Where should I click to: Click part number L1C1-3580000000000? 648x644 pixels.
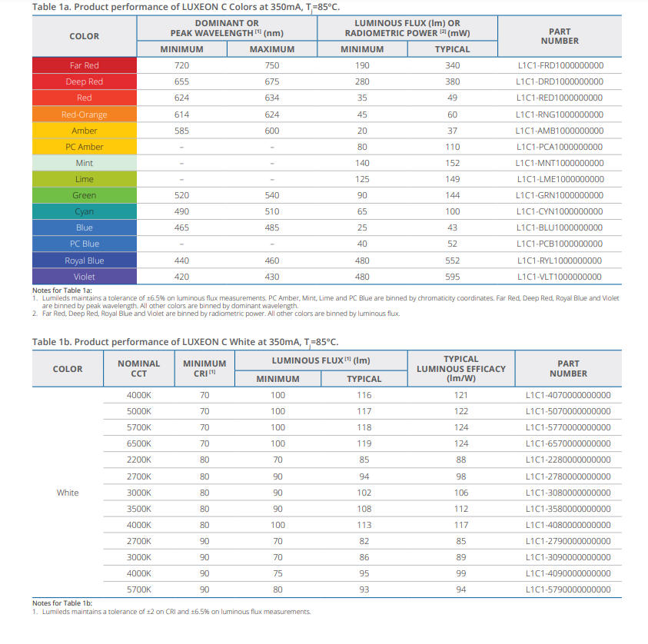click(568, 509)
